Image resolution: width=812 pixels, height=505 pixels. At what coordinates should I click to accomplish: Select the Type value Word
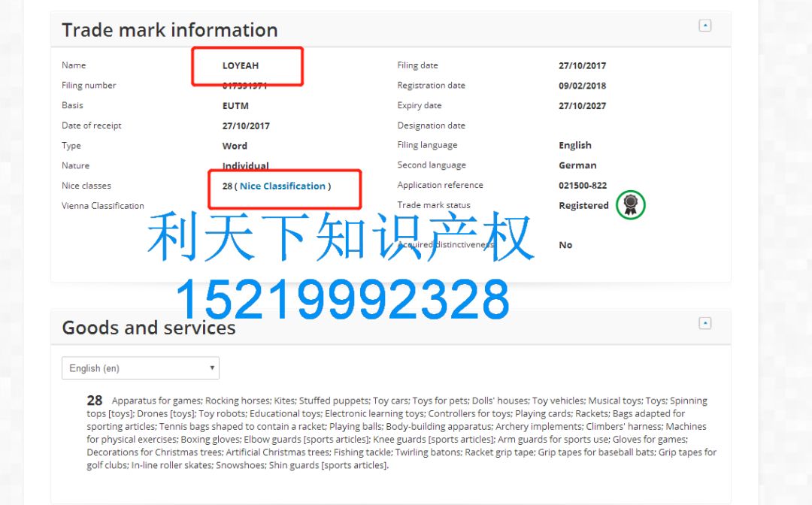[235, 146]
